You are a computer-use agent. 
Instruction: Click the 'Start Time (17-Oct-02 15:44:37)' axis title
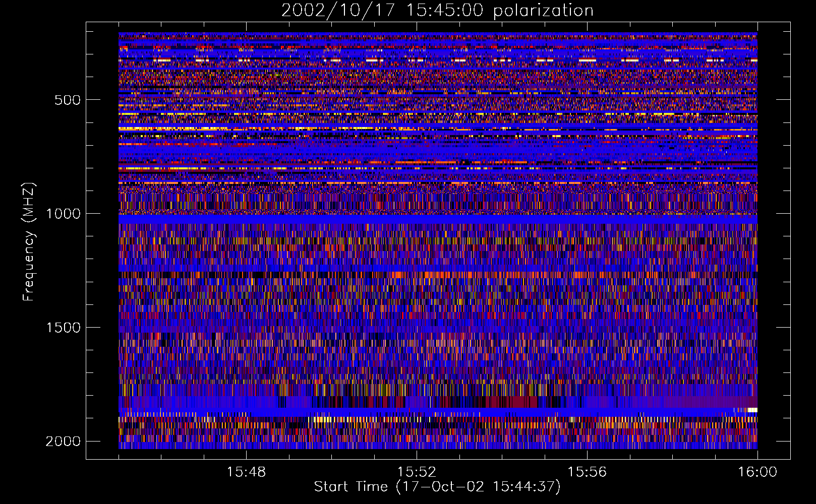tap(437, 487)
